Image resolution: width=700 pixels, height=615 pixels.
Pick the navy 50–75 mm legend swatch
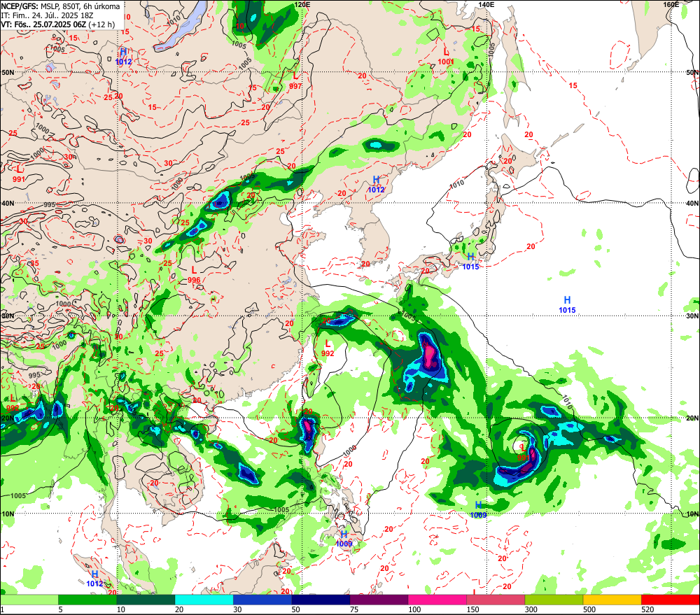pos(321,600)
